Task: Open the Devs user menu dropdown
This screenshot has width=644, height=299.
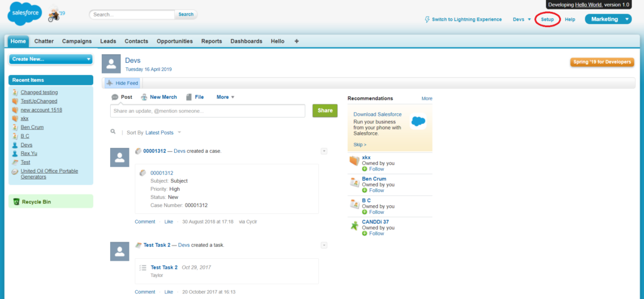Action: click(x=522, y=20)
